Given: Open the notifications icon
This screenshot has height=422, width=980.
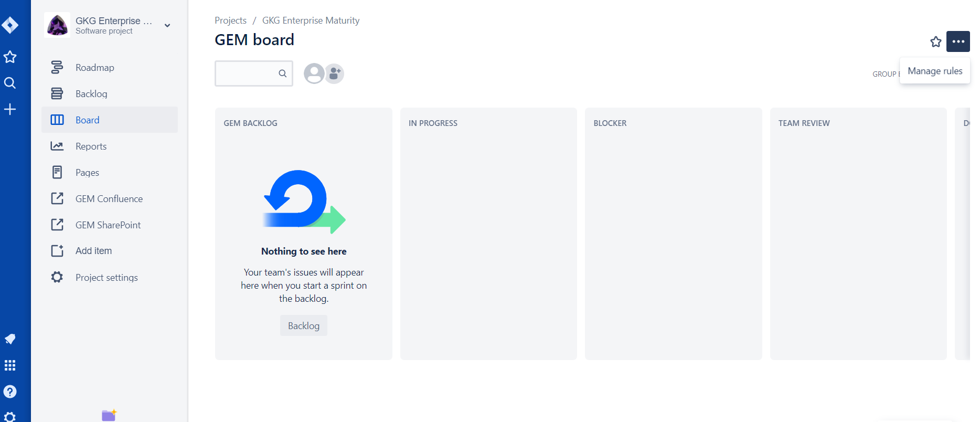Looking at the screenshot, I should point(10,339).
